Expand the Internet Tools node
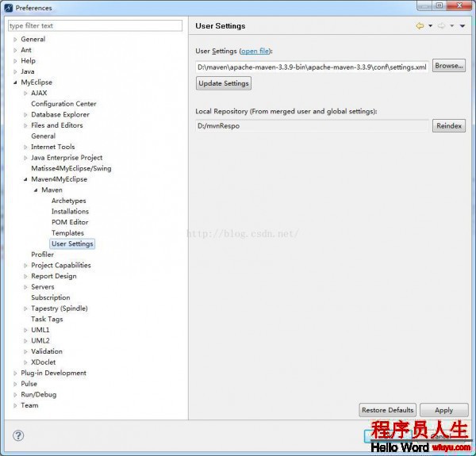This screenshot has width=476, height=456. pyautogui.click(x=25, y=147)
